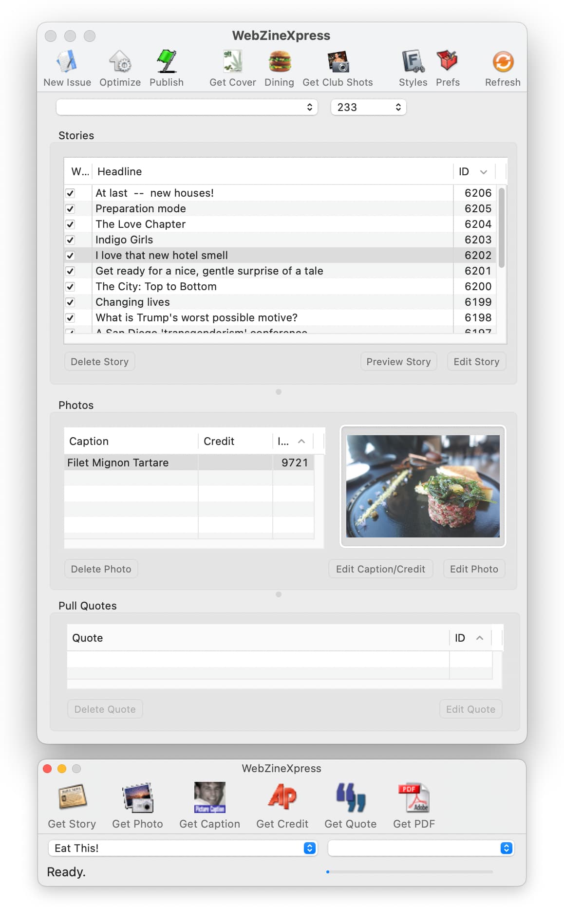Open Get Club Shots camera icon
Screen dimensions: 564x924
point(338,62)
